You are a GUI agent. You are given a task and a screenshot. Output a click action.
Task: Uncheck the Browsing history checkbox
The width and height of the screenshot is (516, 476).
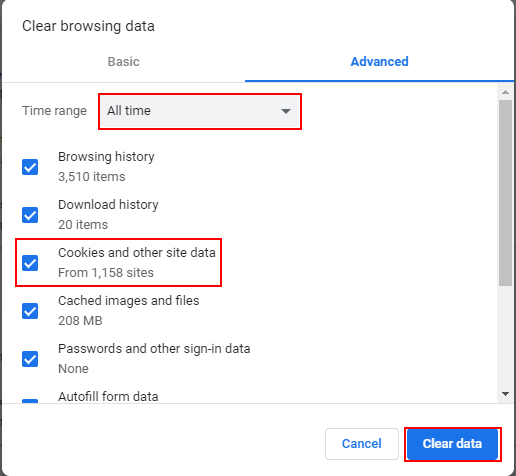(30, 167)
